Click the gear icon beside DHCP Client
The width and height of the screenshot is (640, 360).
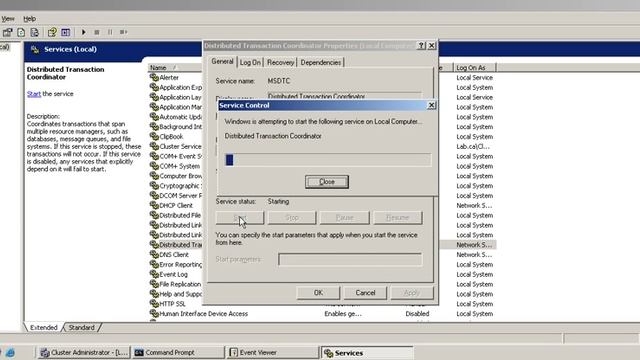tap(154, 205)
